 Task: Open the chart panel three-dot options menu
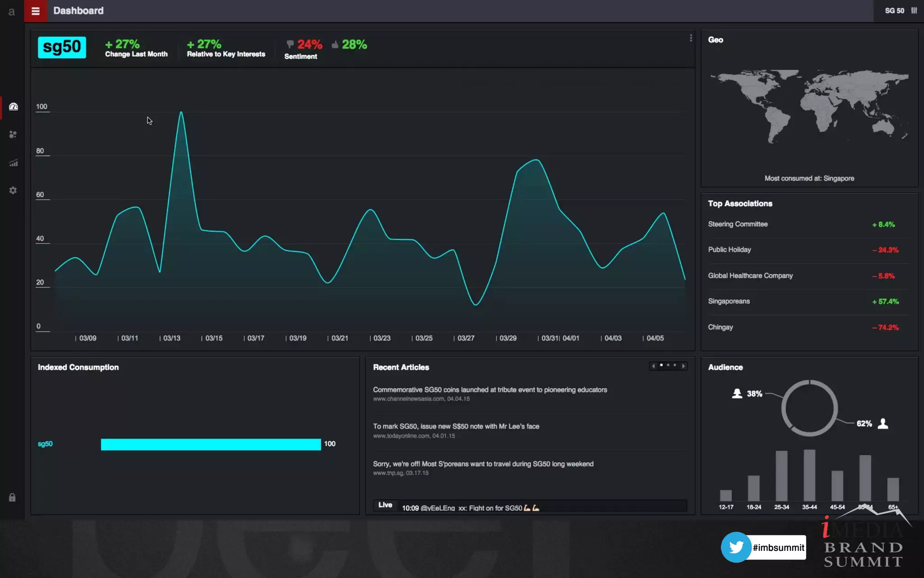[691, 38]
